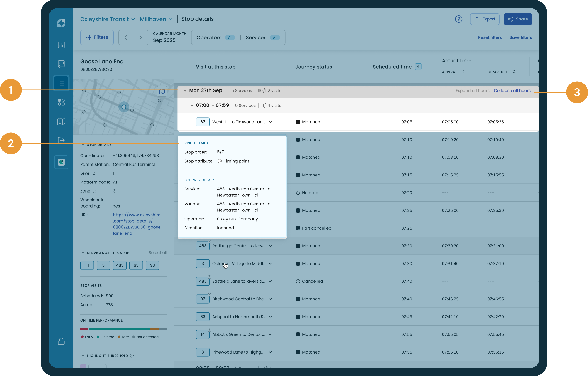The image size is (588, 376).
Task: Open the list view sidebar icon
Action: [61, 83]
